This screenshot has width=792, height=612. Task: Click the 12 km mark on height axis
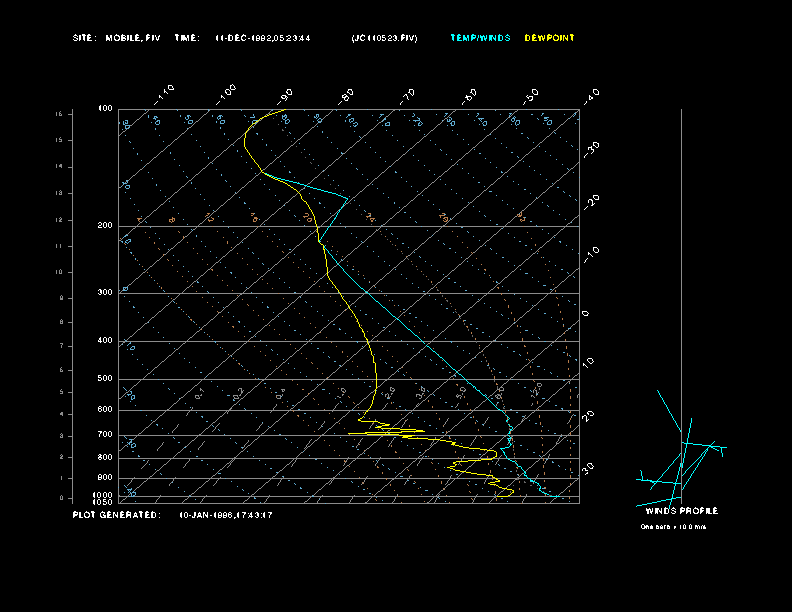coord(60,220)
